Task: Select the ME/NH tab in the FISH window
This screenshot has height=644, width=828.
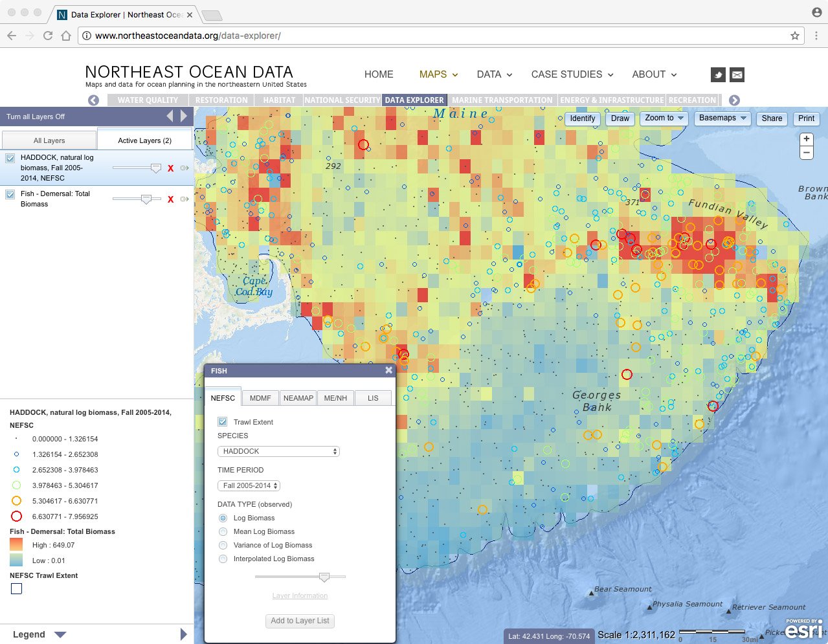Action: tap(335, 398)
